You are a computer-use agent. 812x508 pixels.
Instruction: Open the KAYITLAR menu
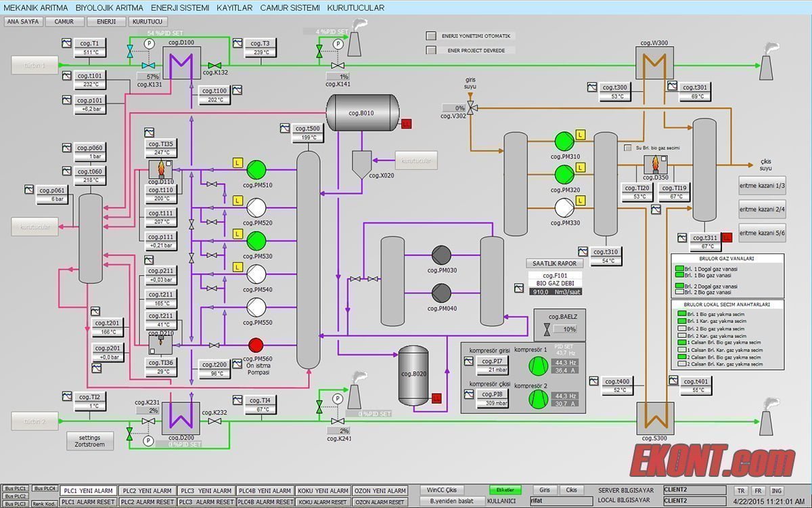(x=234, y=8)
